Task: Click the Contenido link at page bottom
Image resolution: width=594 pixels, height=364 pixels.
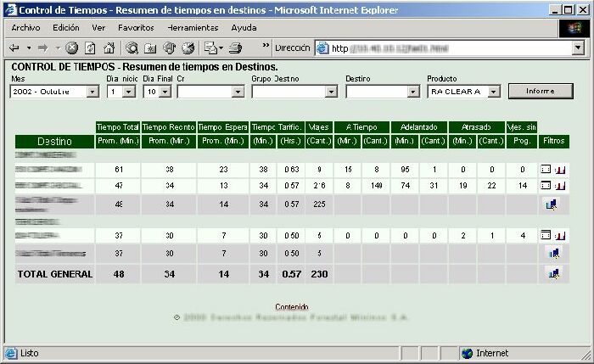Action: 291,307
